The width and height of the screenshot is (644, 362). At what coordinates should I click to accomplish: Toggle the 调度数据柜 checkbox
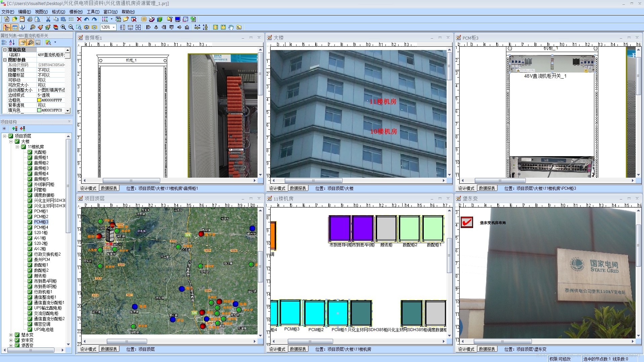click(x=30, y=195)
